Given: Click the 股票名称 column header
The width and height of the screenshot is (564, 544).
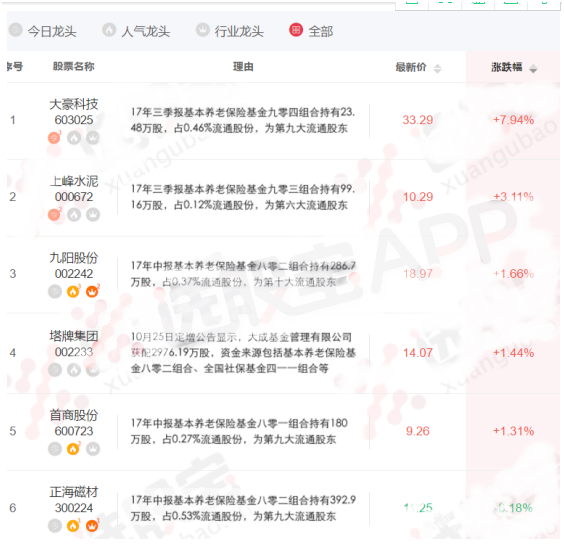Looking at the screenshot, I should [x=74, y=67].
